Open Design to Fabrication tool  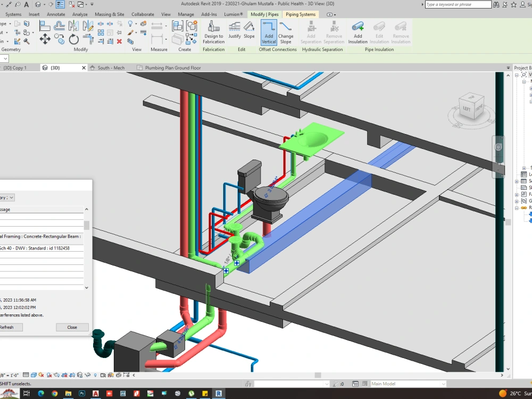213,32
